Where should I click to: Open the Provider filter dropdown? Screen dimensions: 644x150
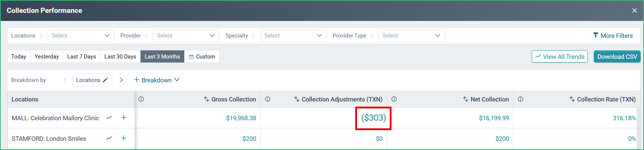click(x=186, y=36)
